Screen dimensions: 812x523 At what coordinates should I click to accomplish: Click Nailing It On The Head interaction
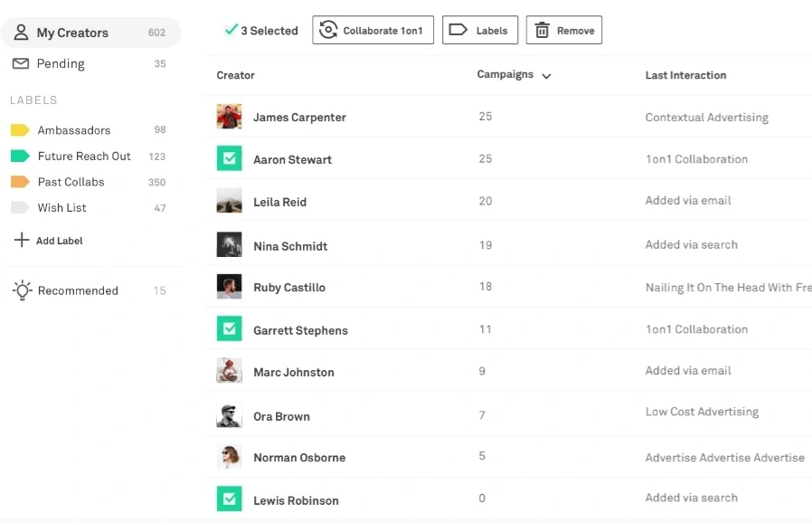[728, 288]
